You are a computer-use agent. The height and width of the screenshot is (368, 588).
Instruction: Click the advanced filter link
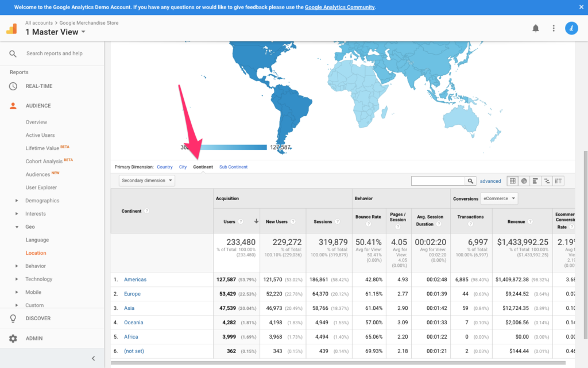490,181
